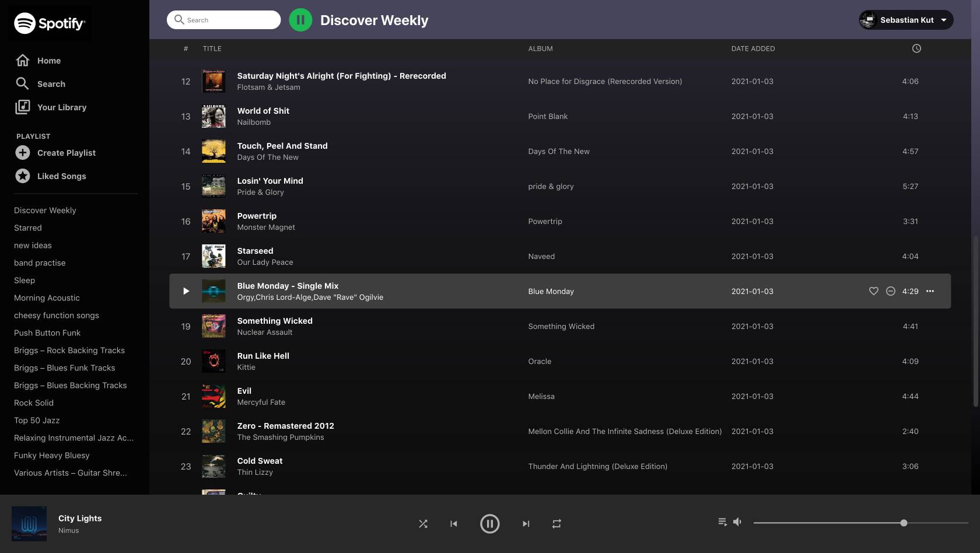Viewport: 980px width, 553px height.
Task: Skip to the next track
Action: [526, 524]
